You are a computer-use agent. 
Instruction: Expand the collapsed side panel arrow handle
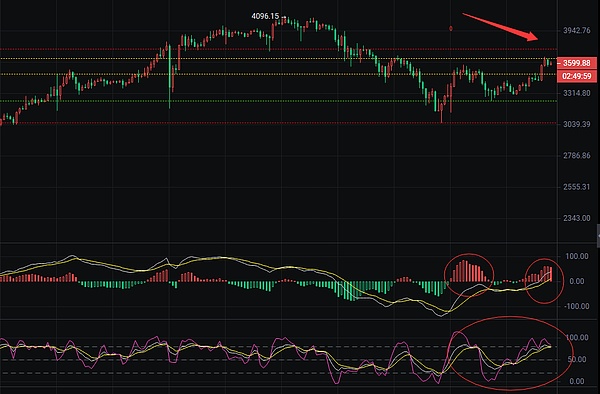[598, 236]
